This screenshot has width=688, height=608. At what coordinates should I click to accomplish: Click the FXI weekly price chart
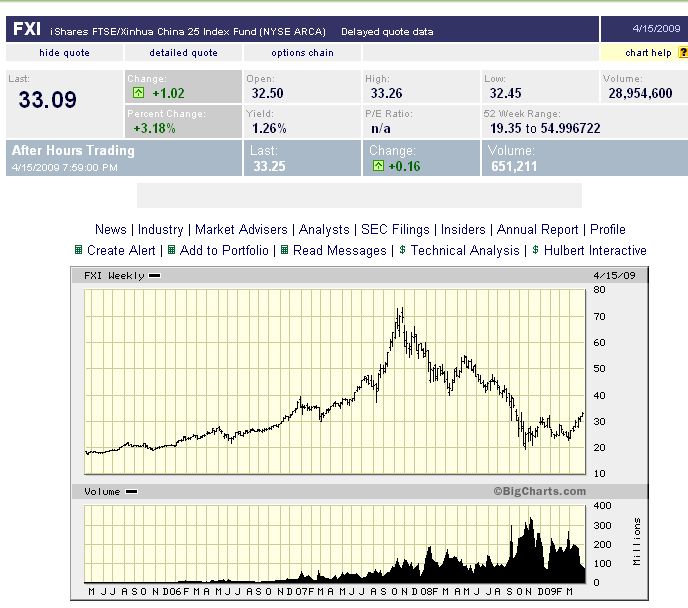click(335, 382)
